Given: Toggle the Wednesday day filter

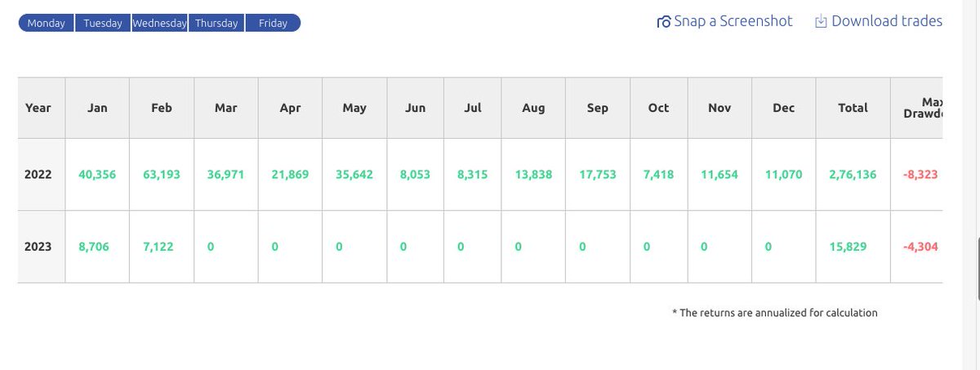Looking at the screenshot, I should pos(160,23).
